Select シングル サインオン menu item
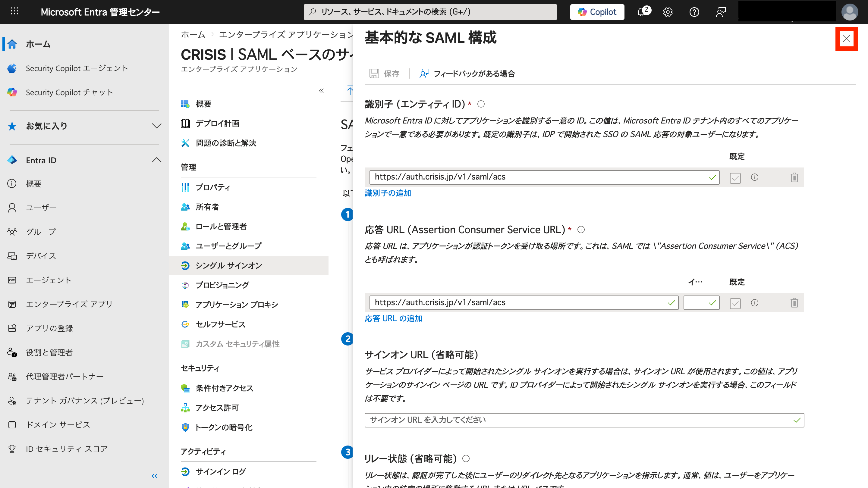Screen dimensions: 868x488 (249, 265)
